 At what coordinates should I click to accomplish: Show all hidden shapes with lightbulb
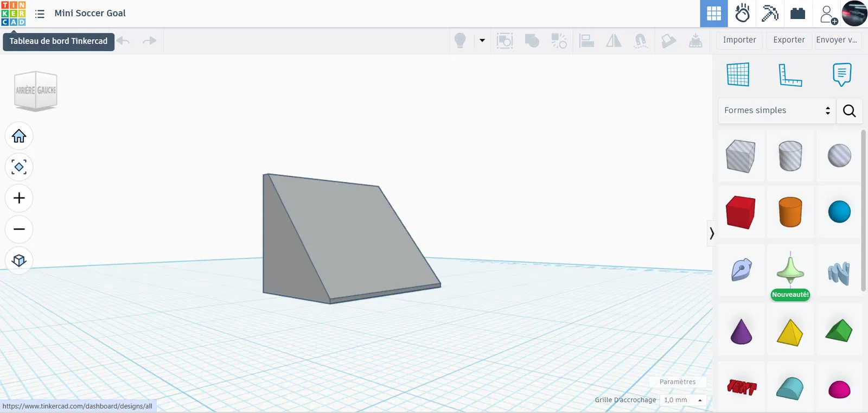[x=460, y=41]
